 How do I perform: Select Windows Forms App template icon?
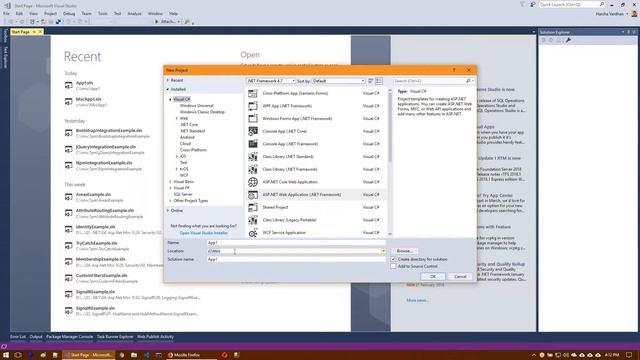(253, 119)
